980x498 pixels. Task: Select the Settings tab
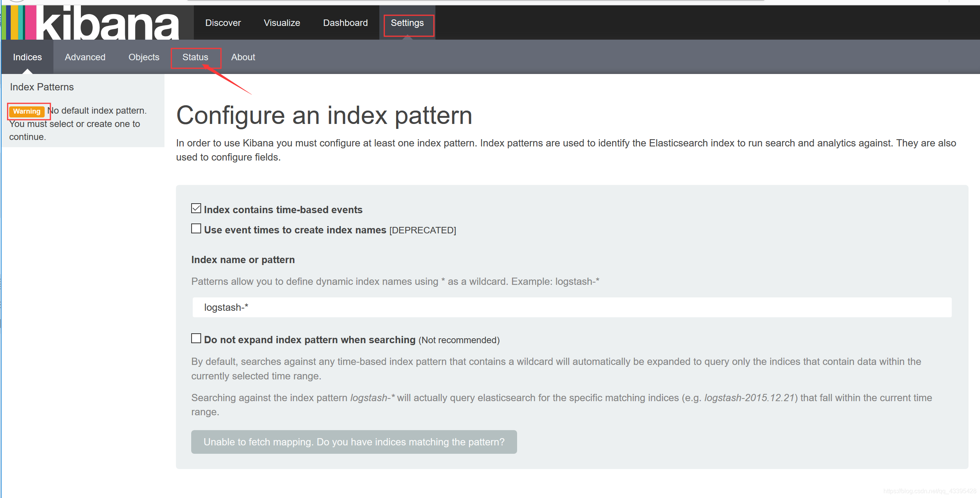point(407,23)
